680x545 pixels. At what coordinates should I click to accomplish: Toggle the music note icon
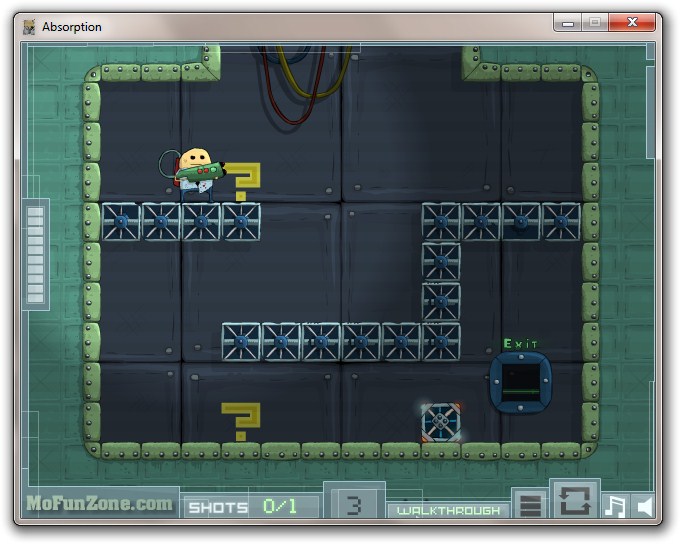tap(615, 506)
